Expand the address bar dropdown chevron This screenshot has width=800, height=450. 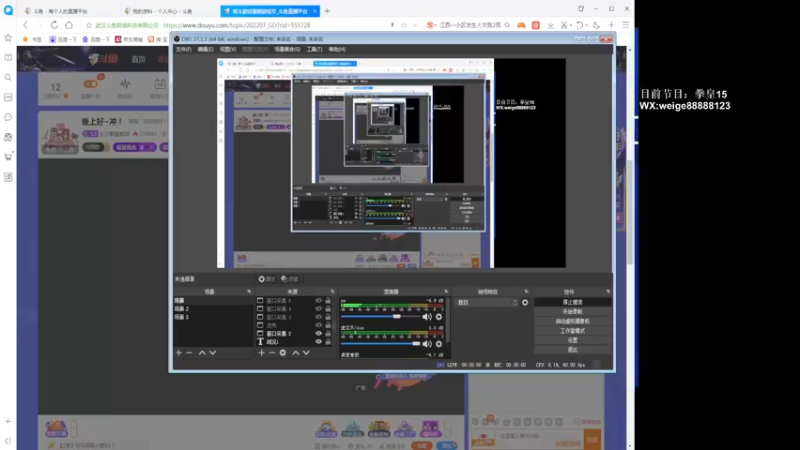[415, 25]
